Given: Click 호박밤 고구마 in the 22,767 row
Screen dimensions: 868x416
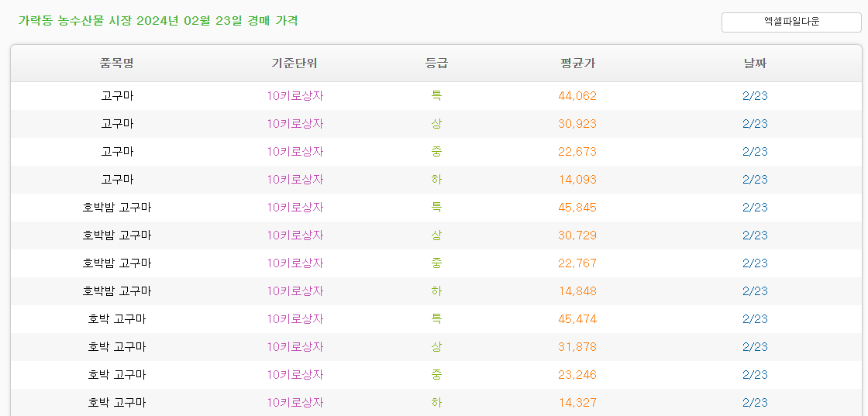Looking at the screenshot, I should (x=117, y=263).
